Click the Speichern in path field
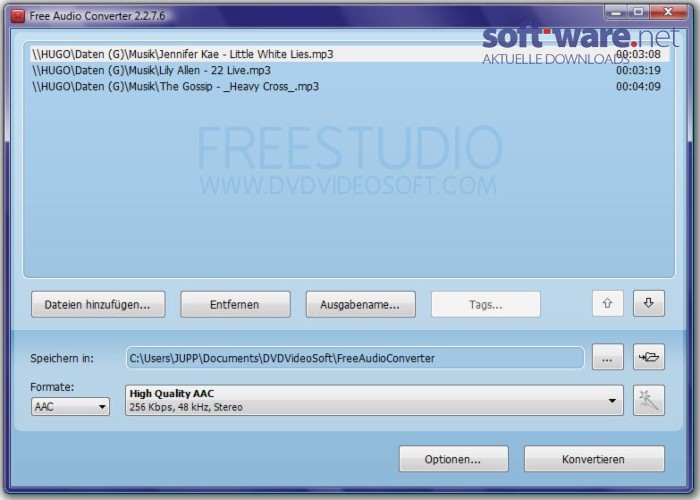Screen dimensions: 700x500 [x=355, y=358]
